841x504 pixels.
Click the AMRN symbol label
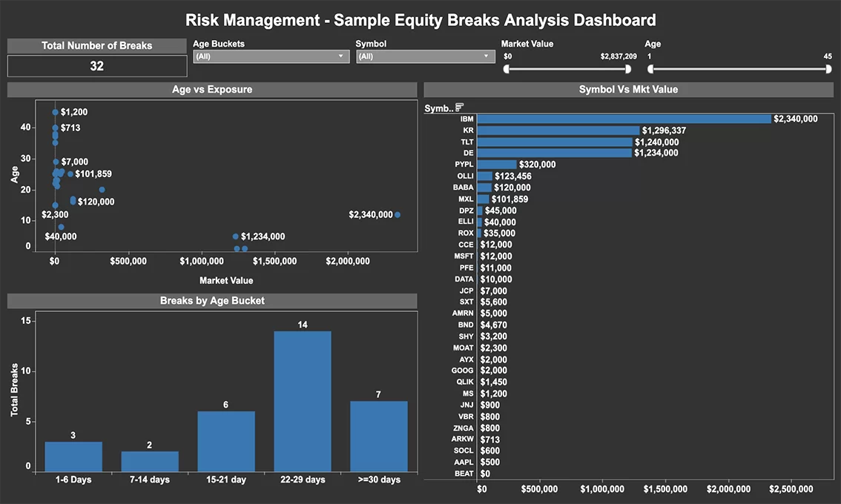463,313
